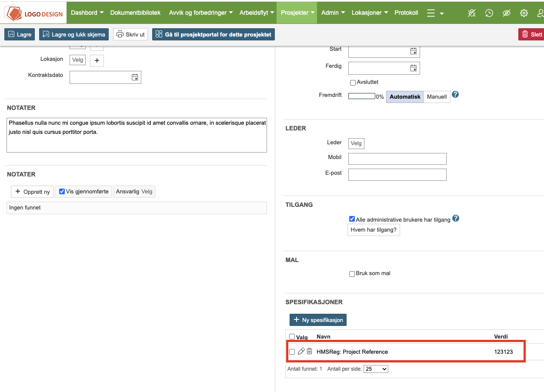
Task: Click the pencil edit icon for HMSReg specification
Action: click(301, 352)
